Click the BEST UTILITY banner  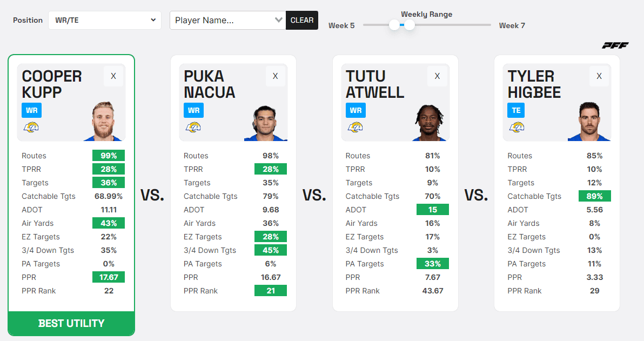click(71, 323)
